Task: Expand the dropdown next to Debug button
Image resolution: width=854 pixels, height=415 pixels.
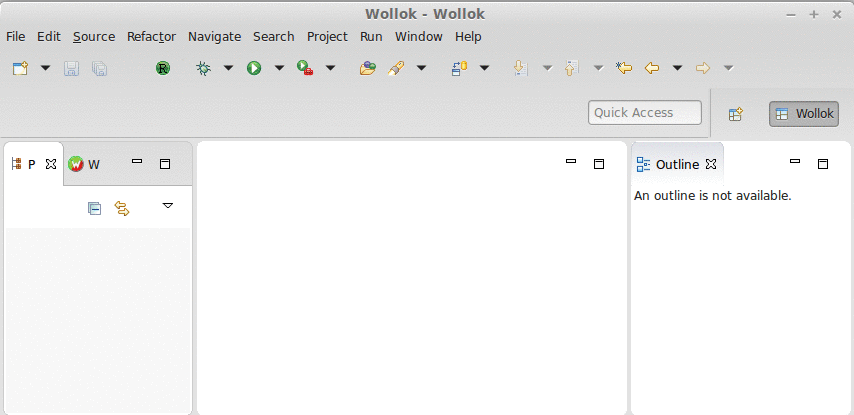Action: coord(228,68)
